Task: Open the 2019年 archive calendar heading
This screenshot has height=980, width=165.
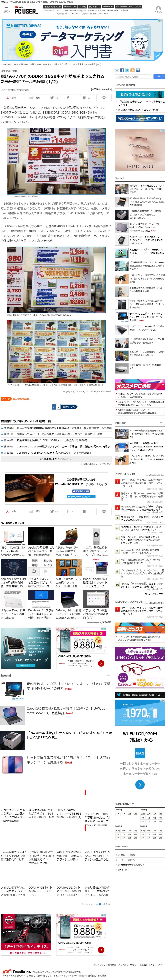Action: click(119, 809)
